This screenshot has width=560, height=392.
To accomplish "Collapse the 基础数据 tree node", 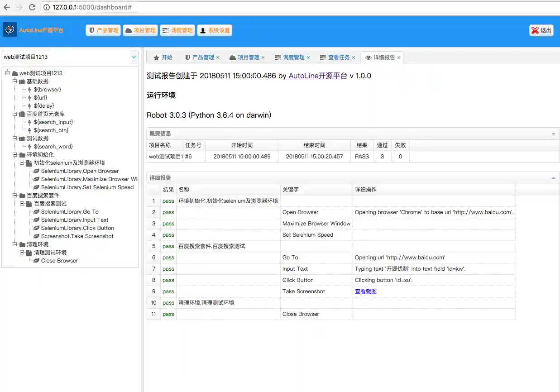I will [x=14, y=81].
